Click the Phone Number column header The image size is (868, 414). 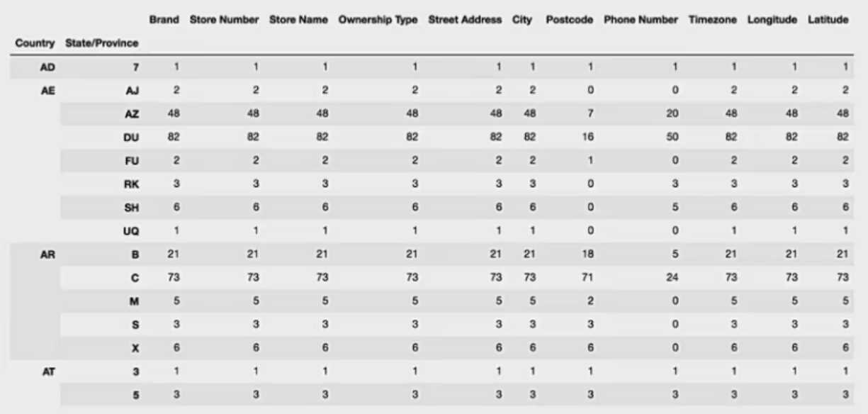[x=641, y=20]
